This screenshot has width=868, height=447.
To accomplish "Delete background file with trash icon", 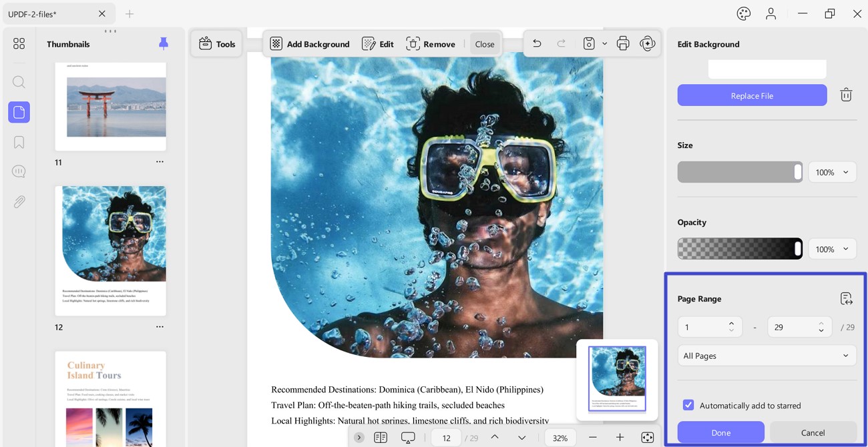I will (x=846, y=95).
